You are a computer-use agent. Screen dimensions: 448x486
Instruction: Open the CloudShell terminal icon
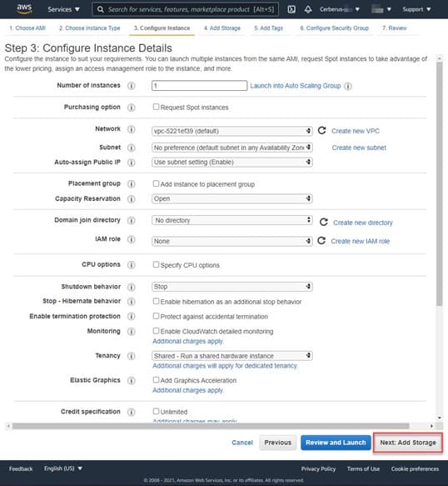tap(291, 9)
